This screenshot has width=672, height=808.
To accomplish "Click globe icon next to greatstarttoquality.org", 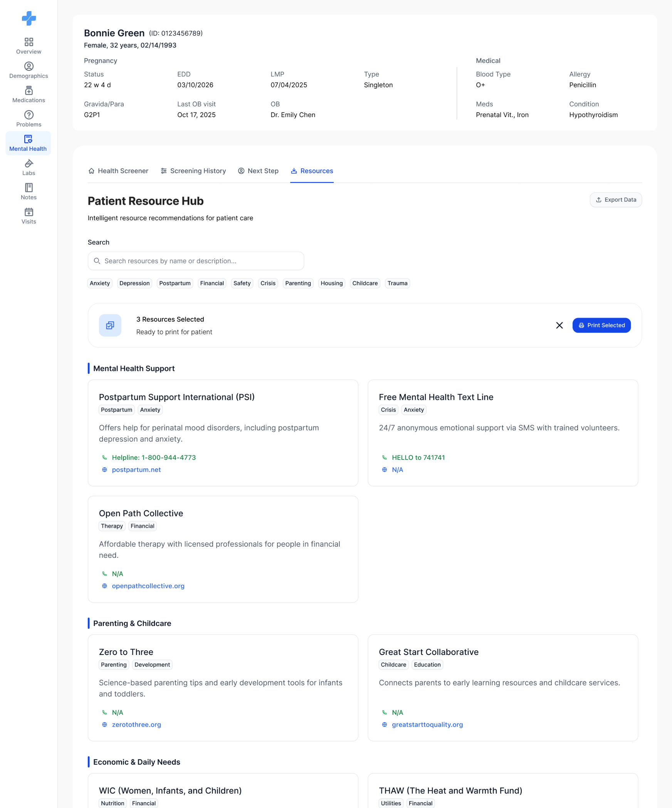I will pos(385,725).
